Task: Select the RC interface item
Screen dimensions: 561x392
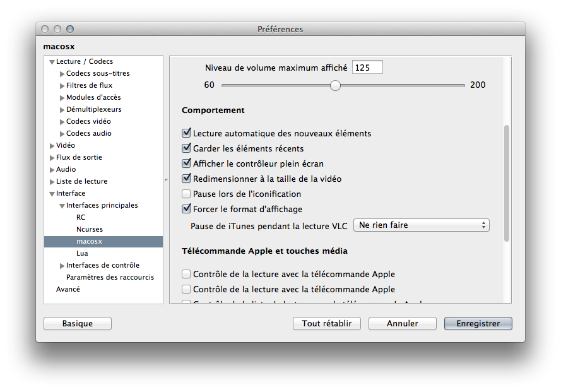Action: point(81,217)
